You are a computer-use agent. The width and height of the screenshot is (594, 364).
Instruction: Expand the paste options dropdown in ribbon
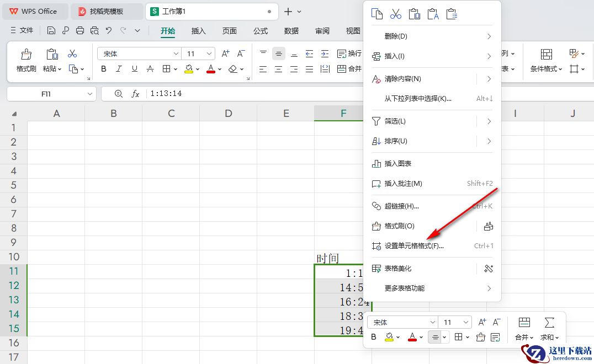point(60,69)
